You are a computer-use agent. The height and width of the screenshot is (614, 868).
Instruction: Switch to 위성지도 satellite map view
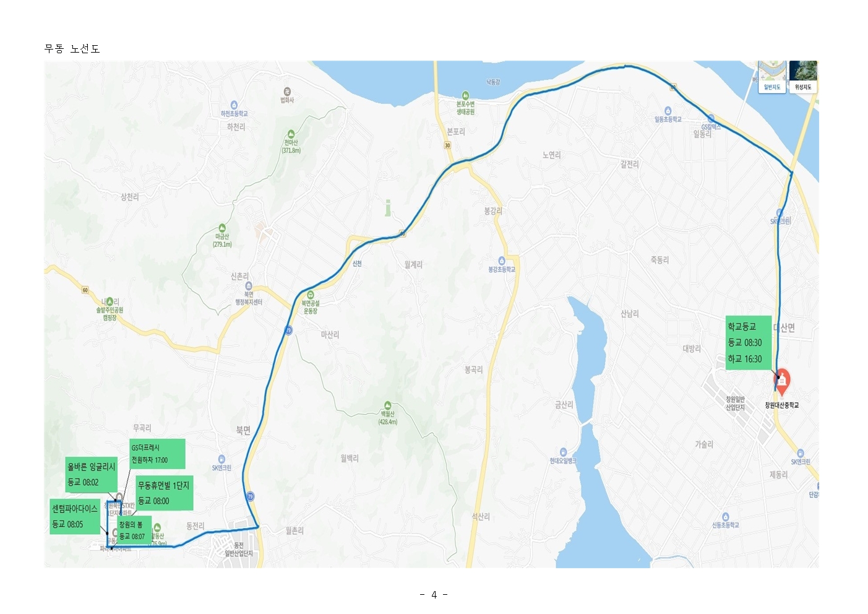click(803, 77)
